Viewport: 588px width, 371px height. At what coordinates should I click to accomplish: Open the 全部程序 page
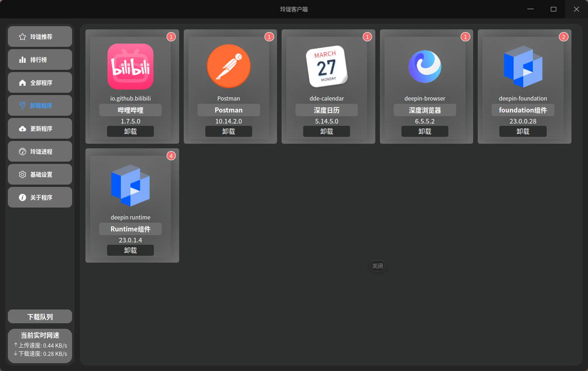[40, 83]
